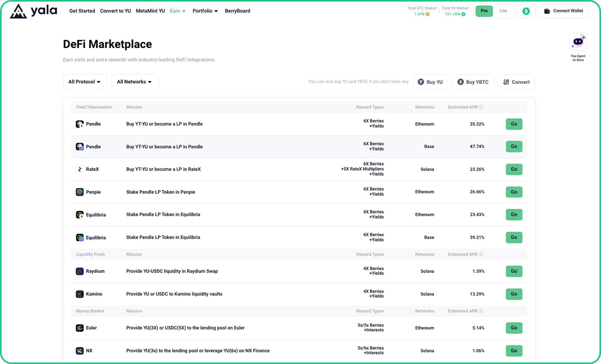Click 'Provide YU-USDC liquidity in Raydium Swap'

pyautogui.click(x=172, y=271)
